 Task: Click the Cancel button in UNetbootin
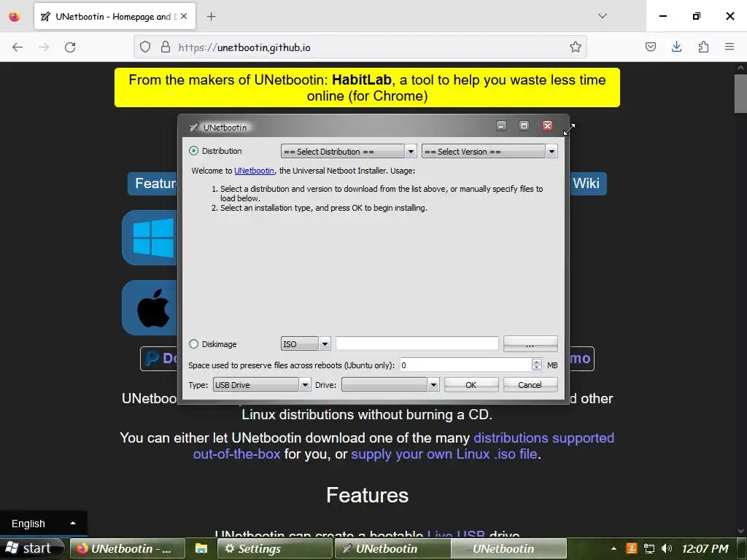530,385
